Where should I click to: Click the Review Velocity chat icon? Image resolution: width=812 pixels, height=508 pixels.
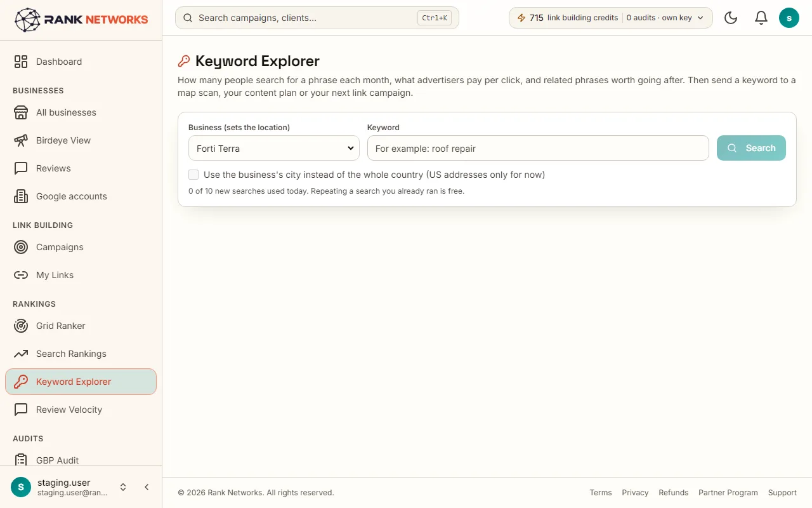[x=21, y=410]
